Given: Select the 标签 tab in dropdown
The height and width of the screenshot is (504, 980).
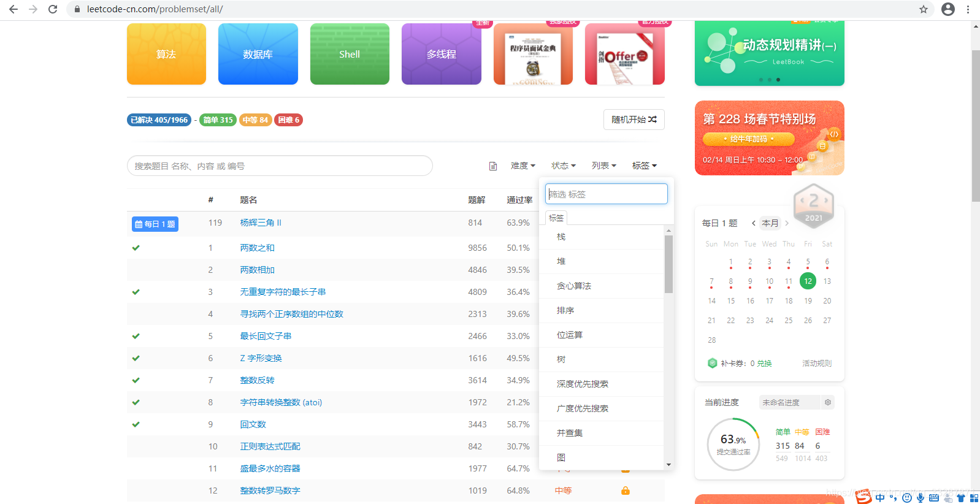Looking at the screenshot, I should 556,218.
